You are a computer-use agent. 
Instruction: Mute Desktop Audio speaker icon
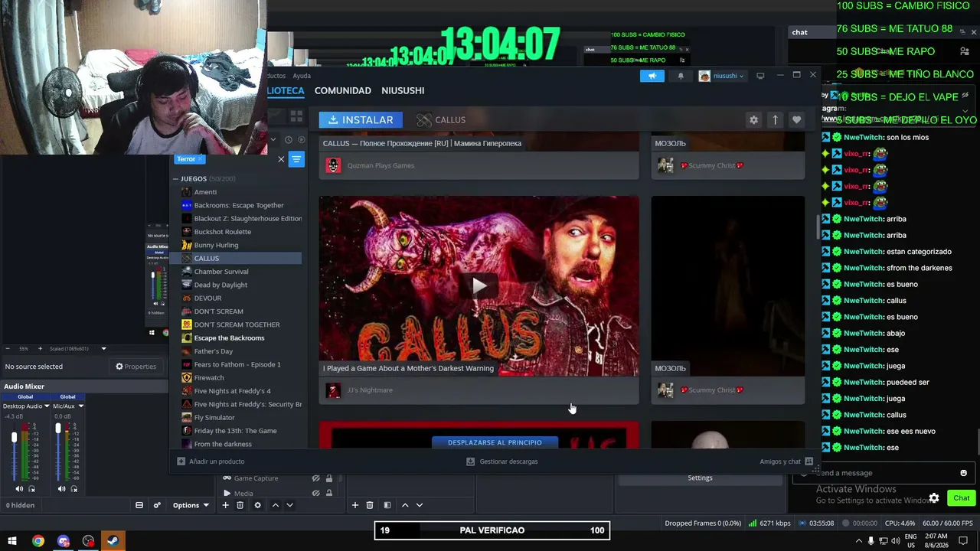[19, 489]
